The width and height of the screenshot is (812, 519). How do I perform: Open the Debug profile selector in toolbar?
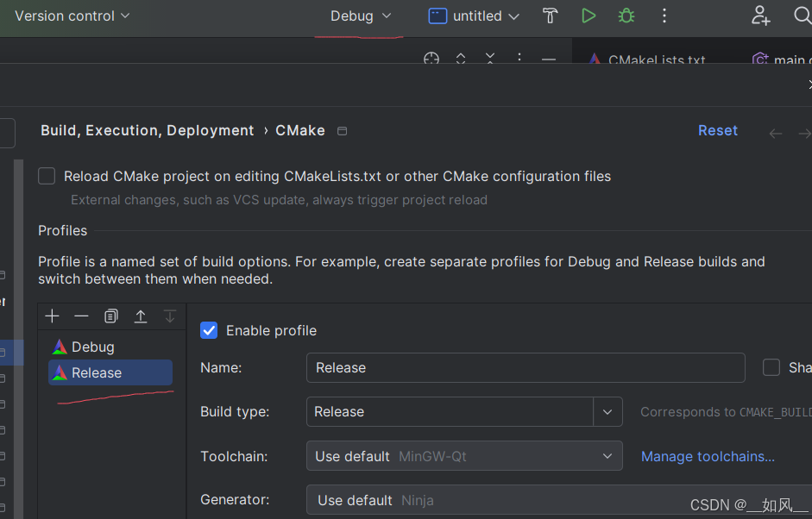click(361, 16)
